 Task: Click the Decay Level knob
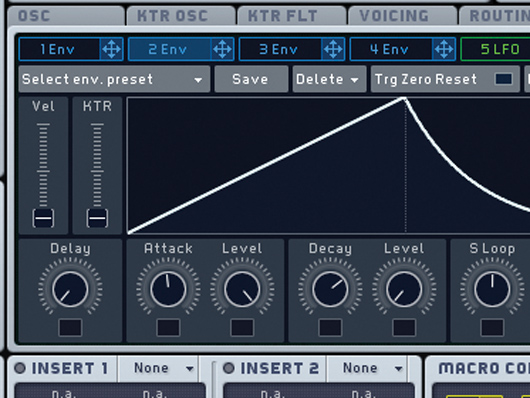(x=404, y=289)
